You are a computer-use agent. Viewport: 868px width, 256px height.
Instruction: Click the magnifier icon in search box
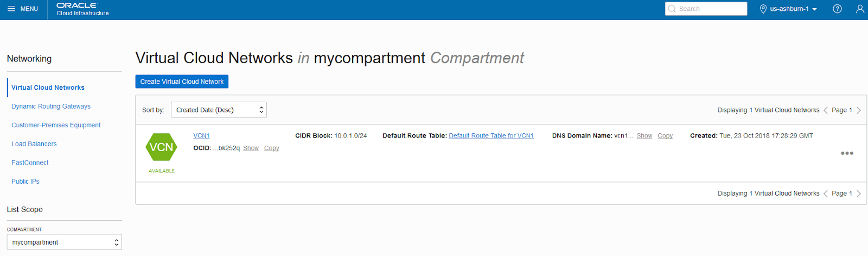(x=672, y=9)
